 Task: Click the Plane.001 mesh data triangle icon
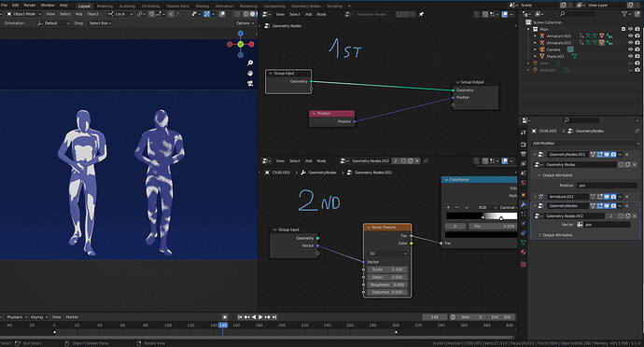(x=574, y=56)
